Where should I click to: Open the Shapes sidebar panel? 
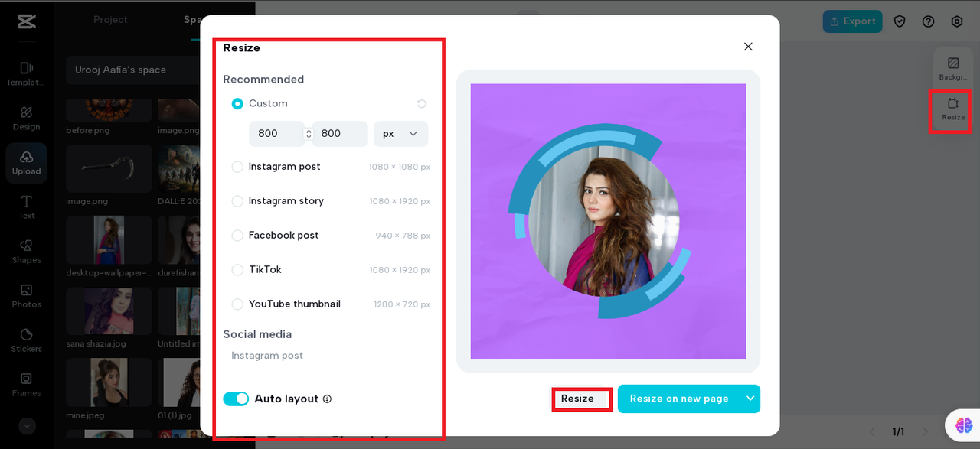[26, 252]
